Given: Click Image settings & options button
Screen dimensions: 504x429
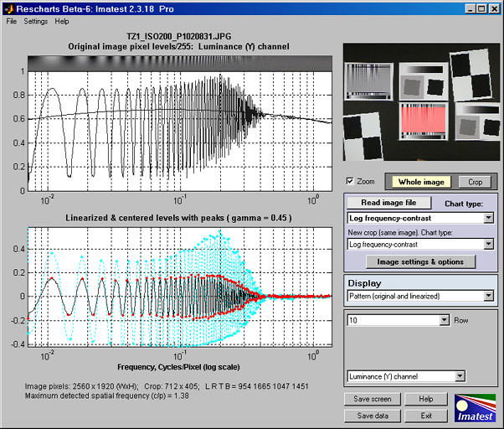Looking at the screenshot, I should tap(420, 261).
